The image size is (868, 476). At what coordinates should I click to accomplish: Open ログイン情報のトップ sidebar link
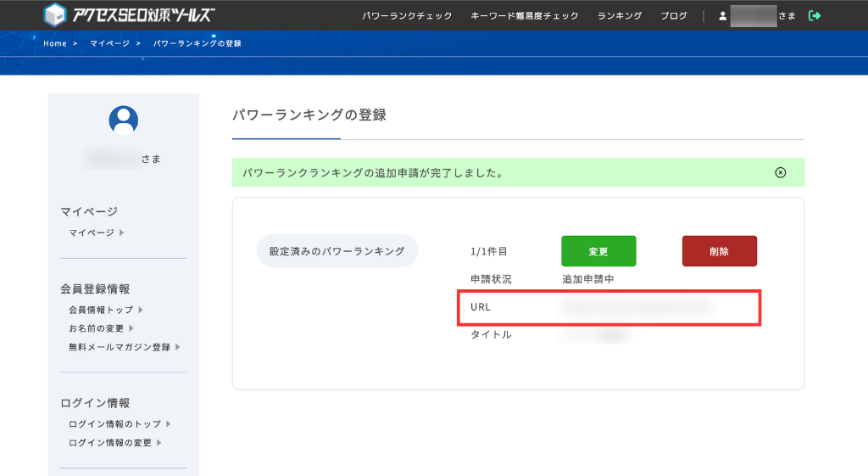pyautogui.click(x=114, y=424)
